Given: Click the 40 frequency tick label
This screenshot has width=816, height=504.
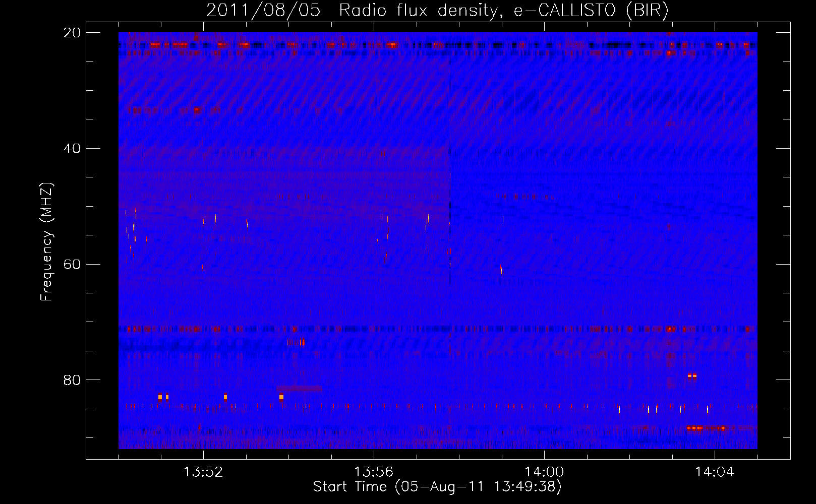Looking at the screenshot, I should (72, 149).
